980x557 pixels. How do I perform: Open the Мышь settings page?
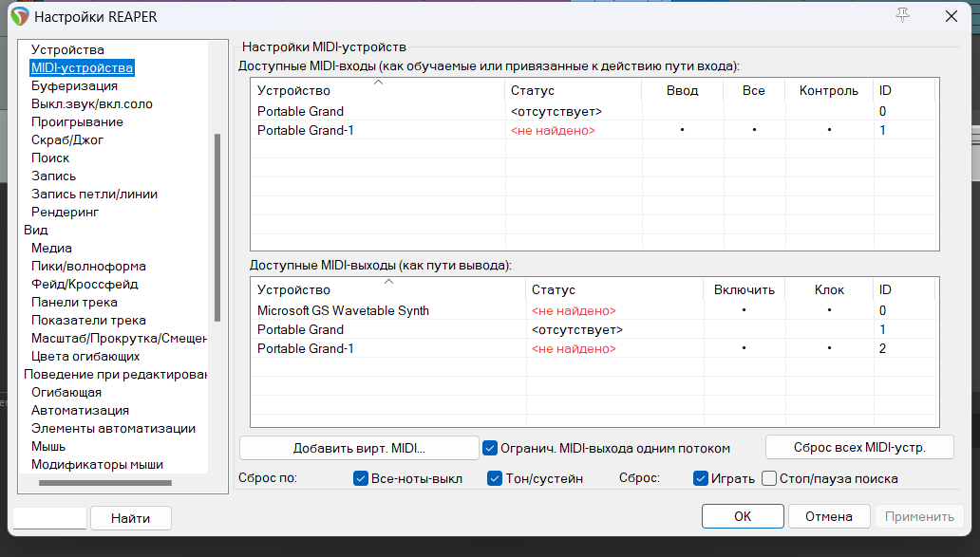(48, 447)
